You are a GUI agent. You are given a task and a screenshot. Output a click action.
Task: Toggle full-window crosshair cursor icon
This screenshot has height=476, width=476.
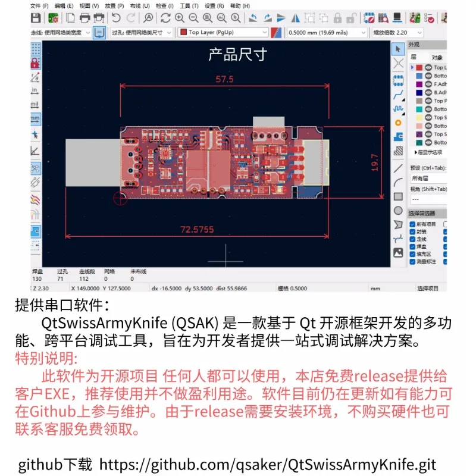click(x=35, y=134)
